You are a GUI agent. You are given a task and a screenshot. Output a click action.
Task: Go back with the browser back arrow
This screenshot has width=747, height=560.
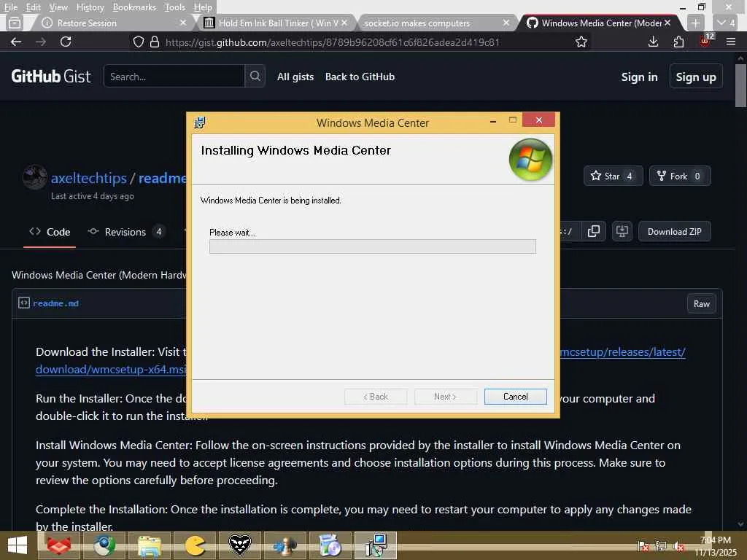(16, 42)
